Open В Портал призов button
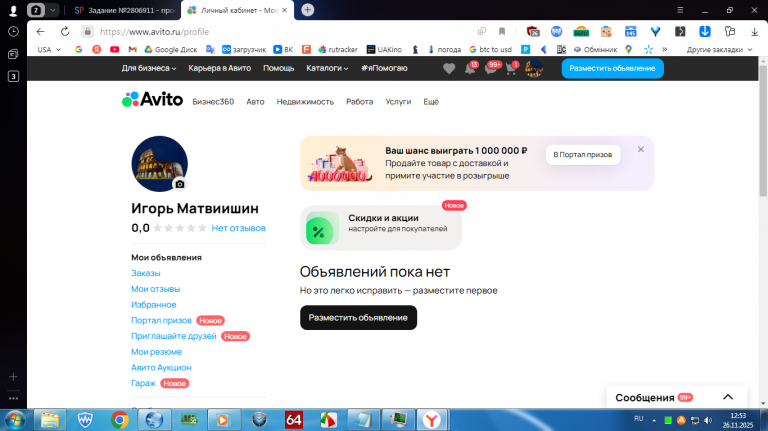 [x=583, y=155]
